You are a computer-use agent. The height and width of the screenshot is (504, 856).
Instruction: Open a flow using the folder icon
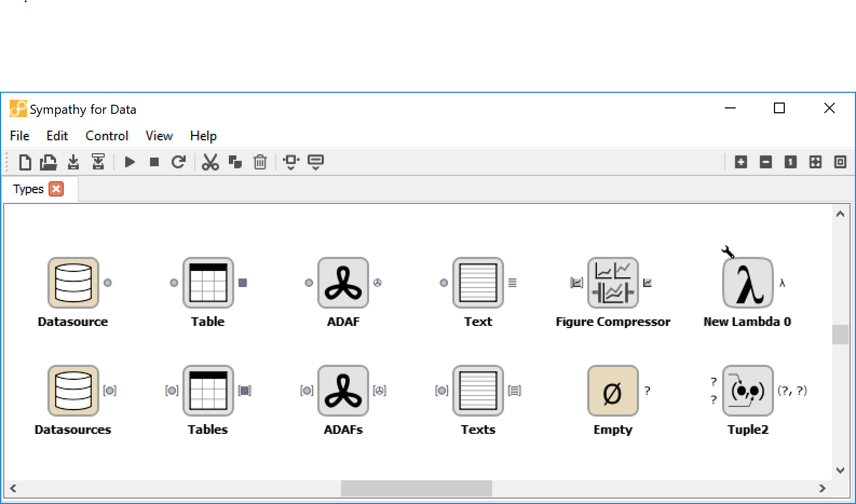[x=49, y=162]
